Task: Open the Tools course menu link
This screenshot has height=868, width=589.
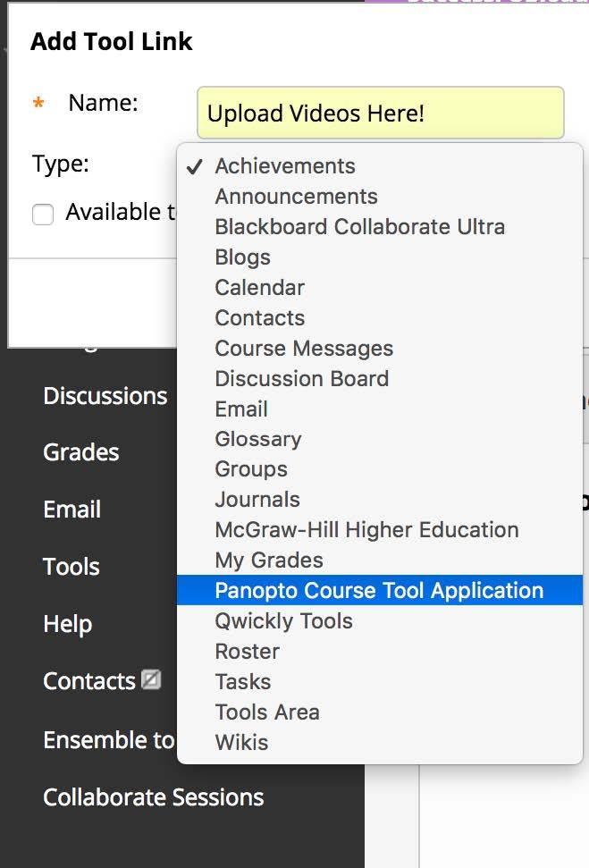Action: click(x=71, y=567)
